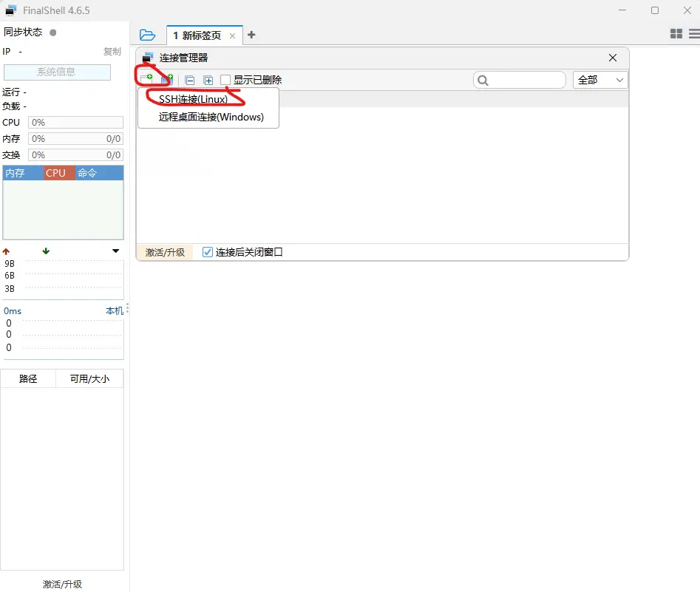Open the hamburger main menu icon
This screenshot has height=592, width=700.
(694, 34)
